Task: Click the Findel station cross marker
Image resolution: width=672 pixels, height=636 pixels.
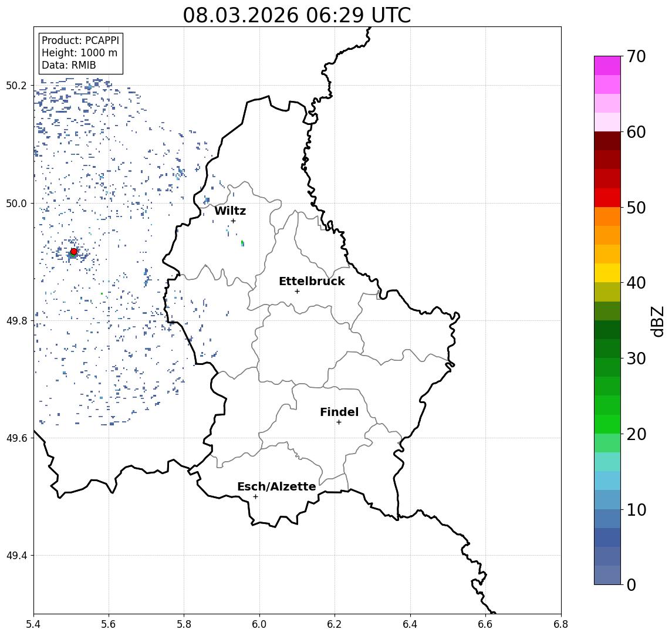Action: [339, 422]
